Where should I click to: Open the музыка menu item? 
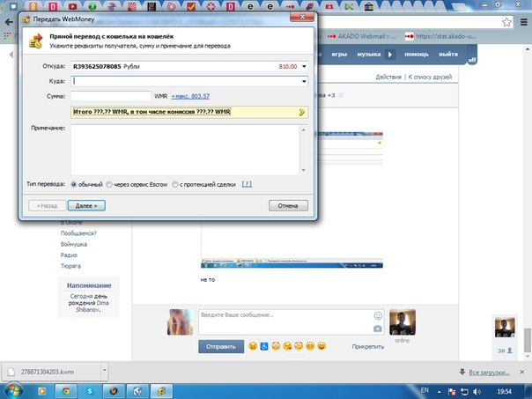click(368, 55)
